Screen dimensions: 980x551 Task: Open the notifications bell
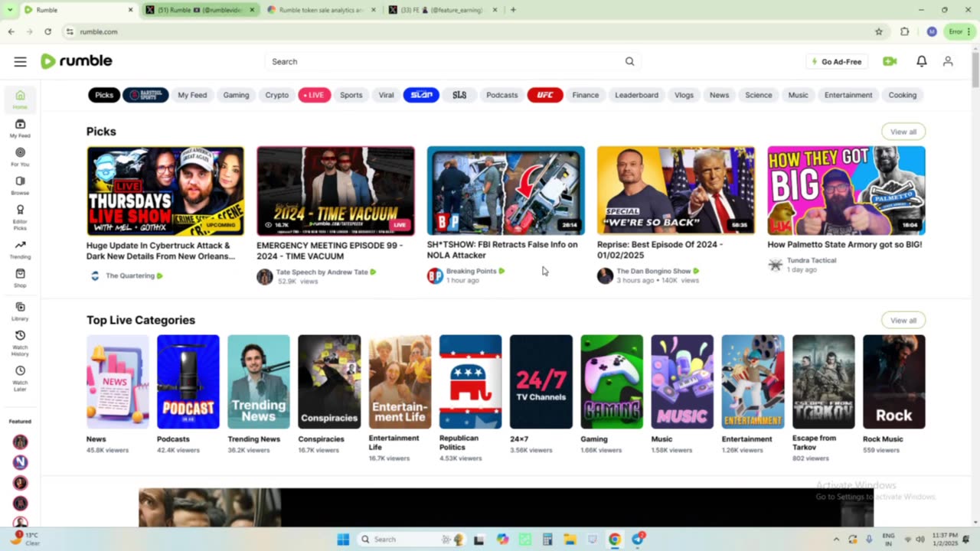click(922, 61)
